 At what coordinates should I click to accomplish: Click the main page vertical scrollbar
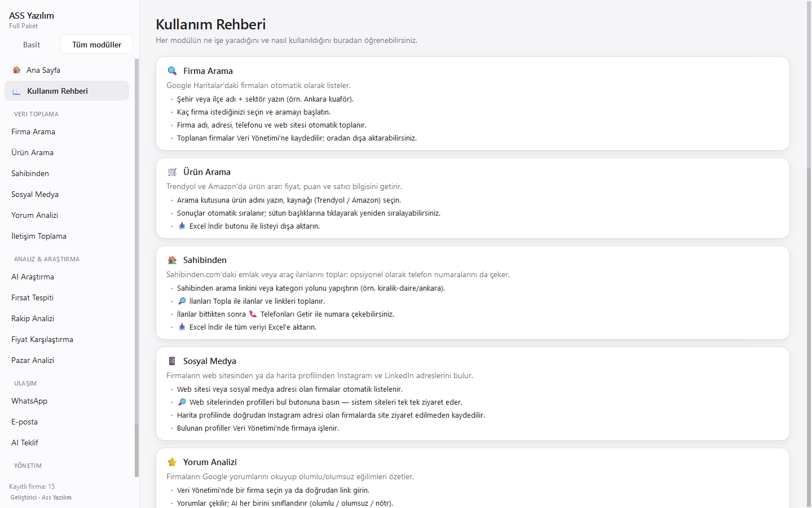pos(809,254)
